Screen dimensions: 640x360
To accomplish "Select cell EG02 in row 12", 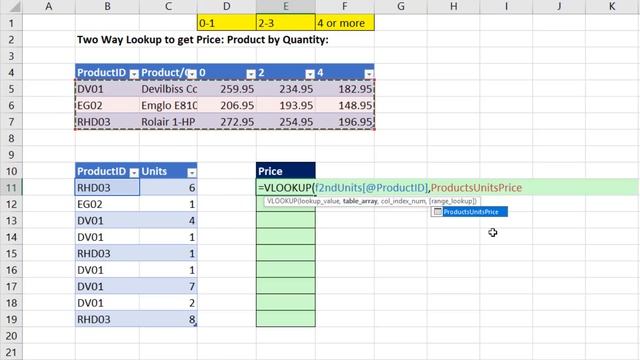I will [107, 204].
